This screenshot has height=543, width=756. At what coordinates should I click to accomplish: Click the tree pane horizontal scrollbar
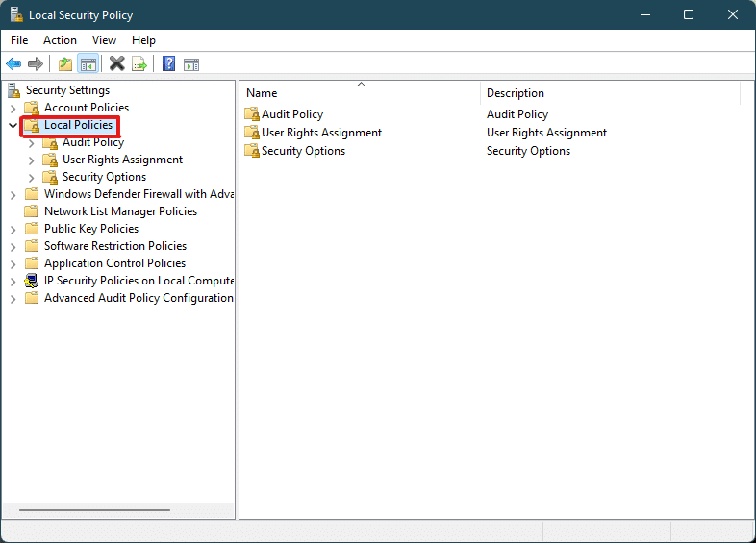coord(94,509)
